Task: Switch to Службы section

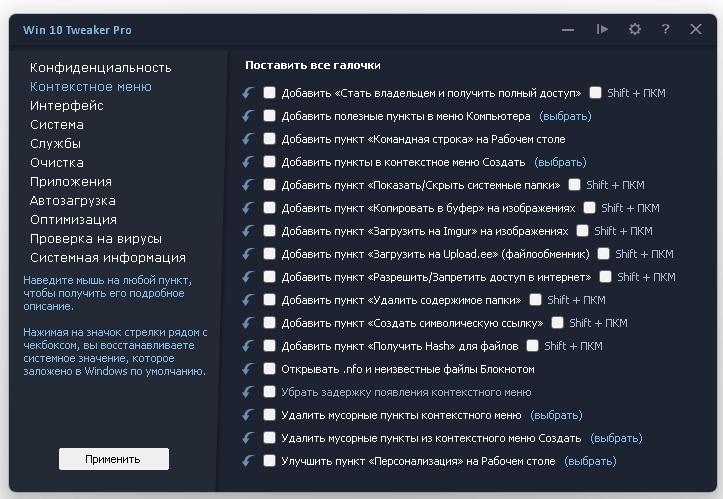Action: coord(55,144)
